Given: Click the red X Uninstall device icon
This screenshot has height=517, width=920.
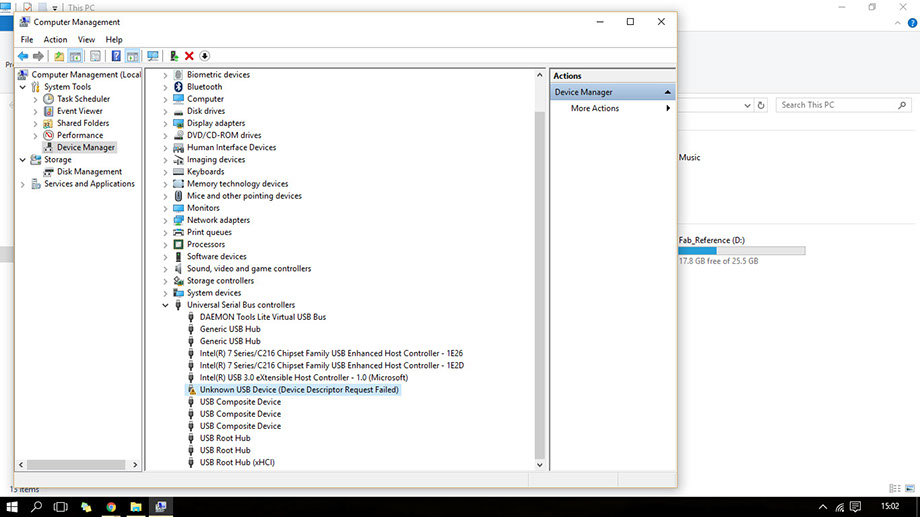Looking at the screenshot, I should tap(189, 56).
